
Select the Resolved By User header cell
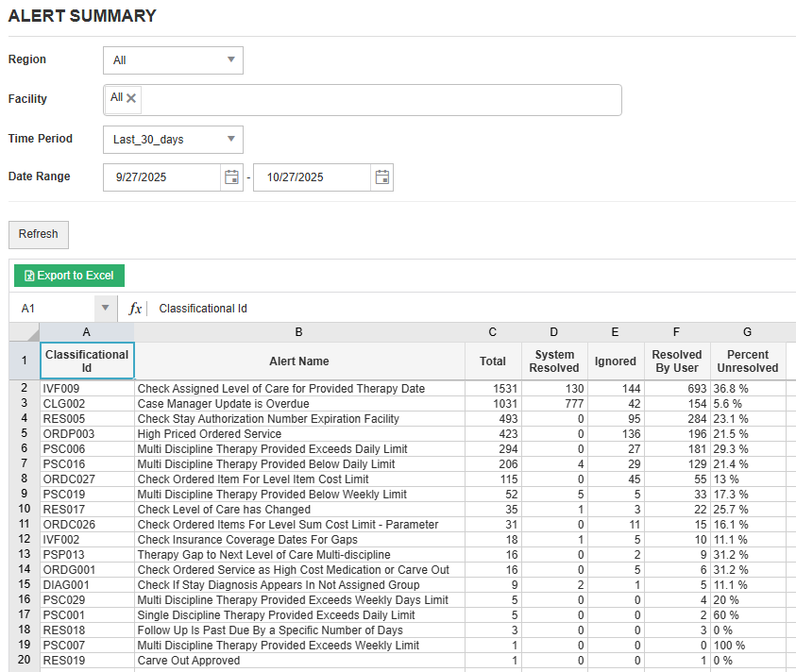click(677, 361)
